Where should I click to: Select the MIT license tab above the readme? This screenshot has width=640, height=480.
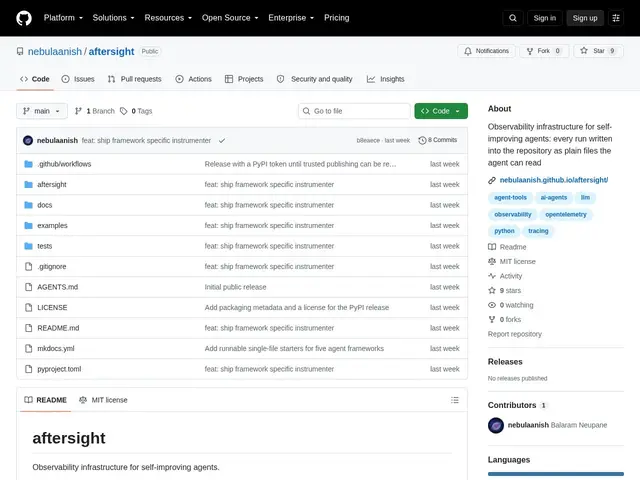[x=103, y=400]
